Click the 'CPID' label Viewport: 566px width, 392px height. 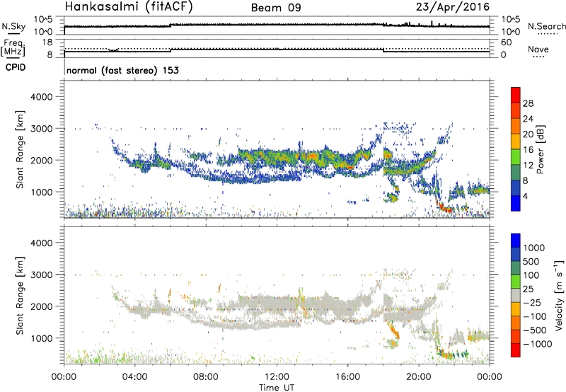(16, 67)
